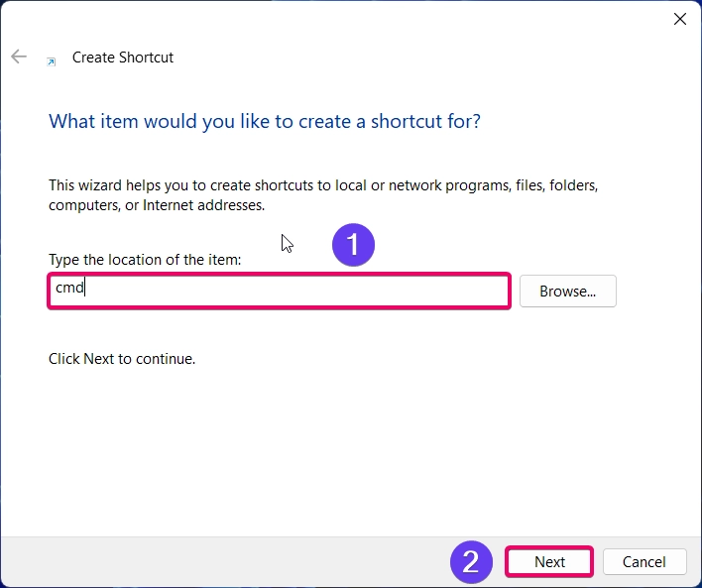Cancel the shortcut creation

[644, 561]
